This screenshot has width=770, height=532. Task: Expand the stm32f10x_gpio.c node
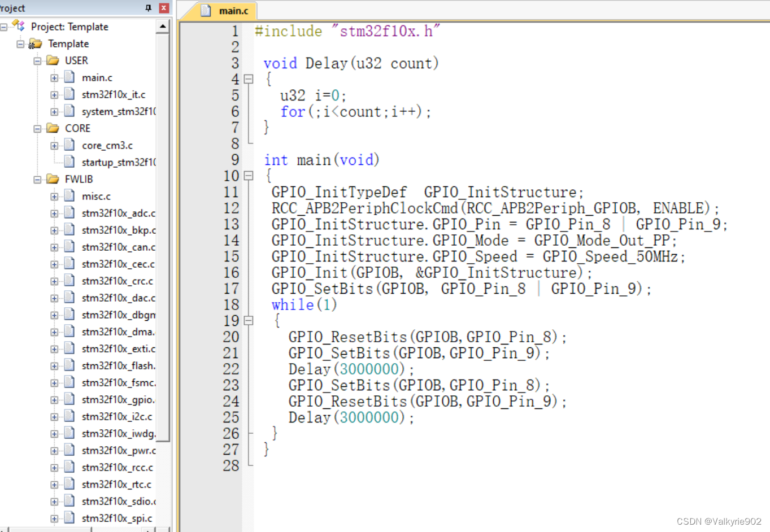pyautogui.click(x=54, y=399)
